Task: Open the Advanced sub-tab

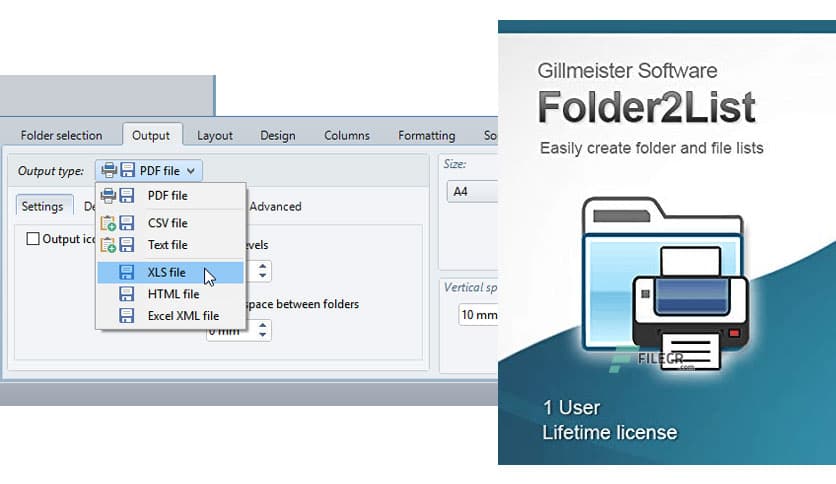Action: 275,206
